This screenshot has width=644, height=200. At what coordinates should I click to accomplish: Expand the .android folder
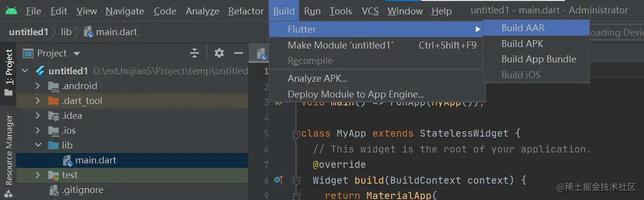38,86
